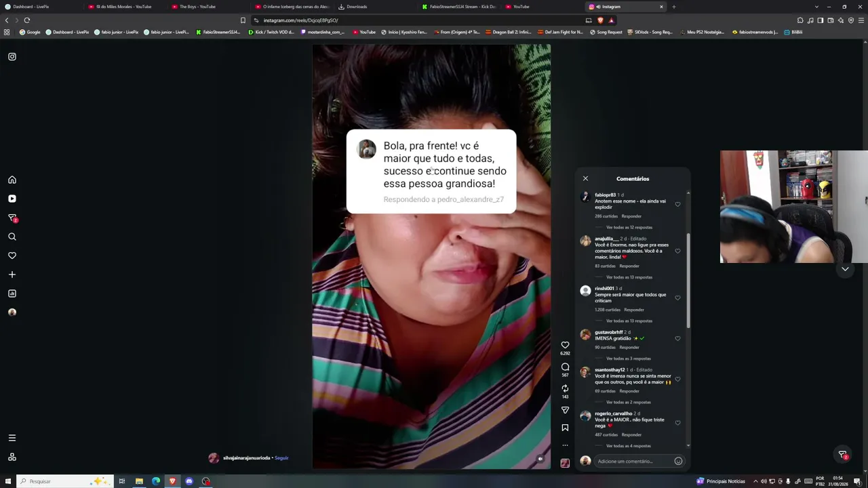Image resolution: width=868 pixels, height=488 pixels.
Task: Show hidden system tray icons chevron
Action: 755,481
